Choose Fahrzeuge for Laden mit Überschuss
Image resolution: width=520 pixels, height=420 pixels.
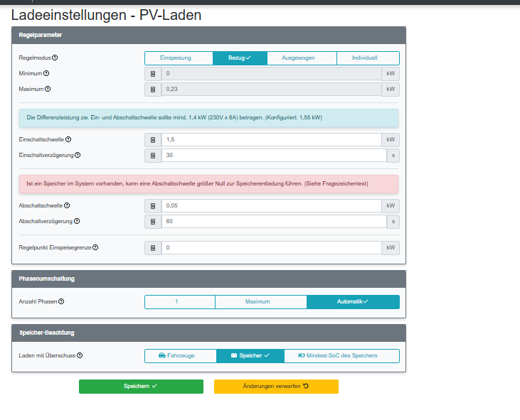click(x=181, y=356)
